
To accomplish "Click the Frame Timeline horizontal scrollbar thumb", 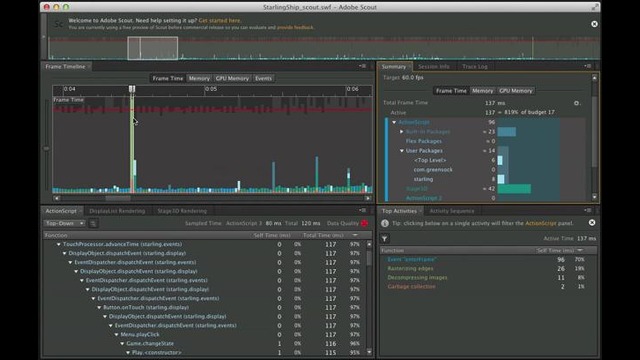I will [x=118, y=198].
